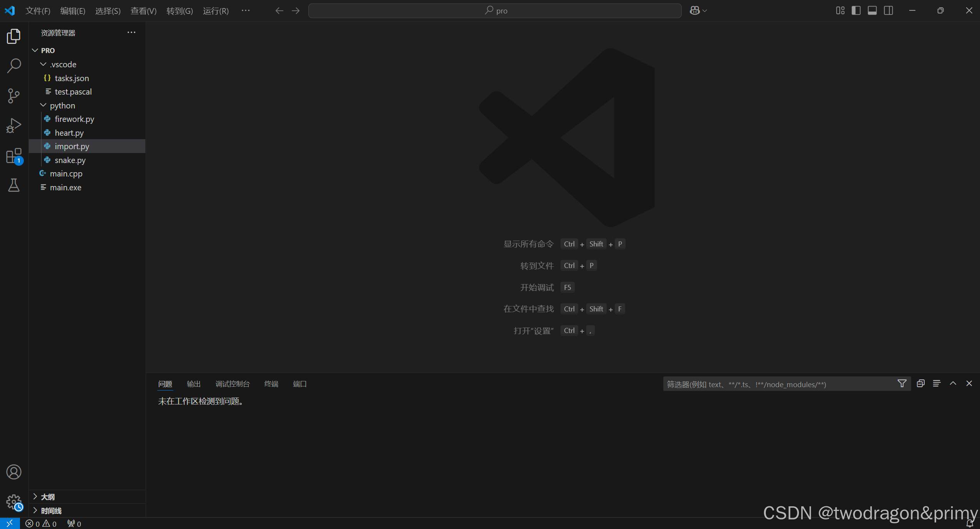Viewport: 980px width, 529px height.
Task: Toggle the secondary side bar layout button
Action: (888, 11)
